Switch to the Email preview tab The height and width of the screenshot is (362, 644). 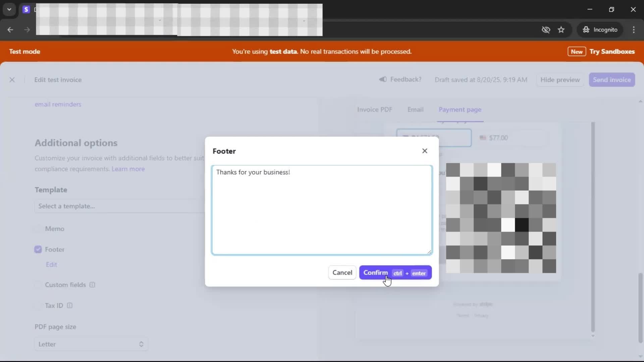click(x=415, y=110)
